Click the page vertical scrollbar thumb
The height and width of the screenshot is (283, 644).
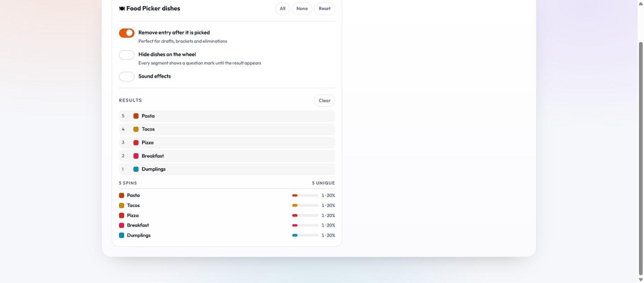(x=641, y=158)
